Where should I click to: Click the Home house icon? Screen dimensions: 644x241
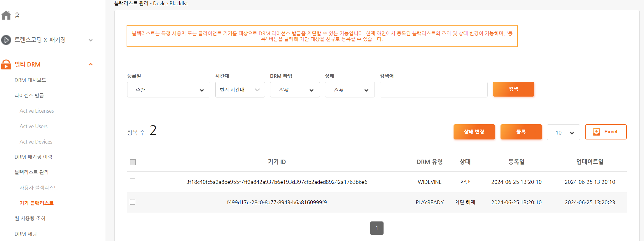(6, 15)
